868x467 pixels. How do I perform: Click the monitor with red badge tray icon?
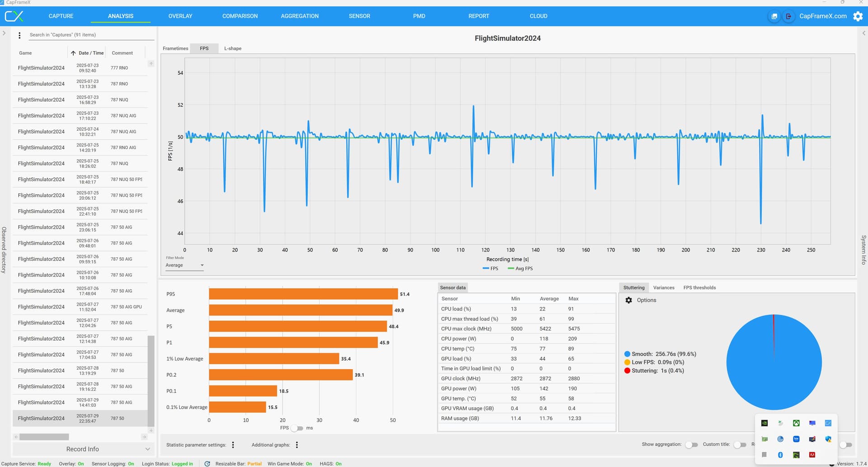coord(812,439)
